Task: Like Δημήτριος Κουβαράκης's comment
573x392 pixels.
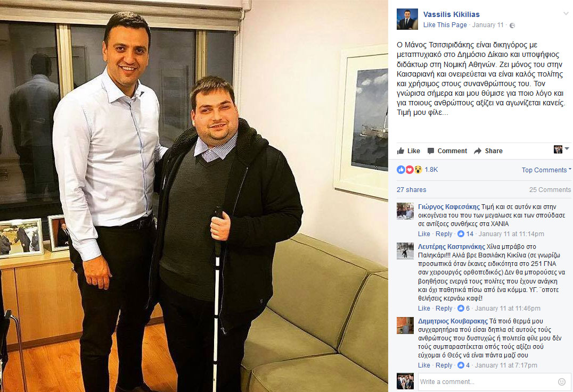Action: [424, 365]
